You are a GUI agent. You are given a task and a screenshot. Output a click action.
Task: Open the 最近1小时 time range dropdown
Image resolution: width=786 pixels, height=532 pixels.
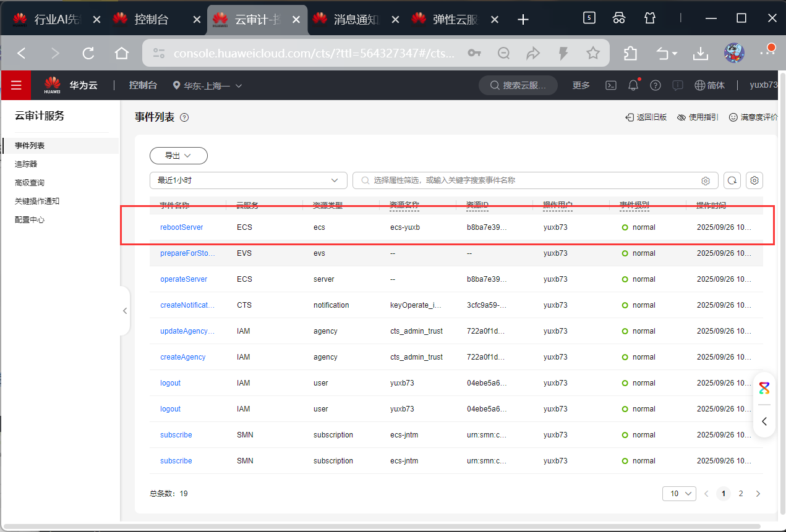tap(249, 180)
